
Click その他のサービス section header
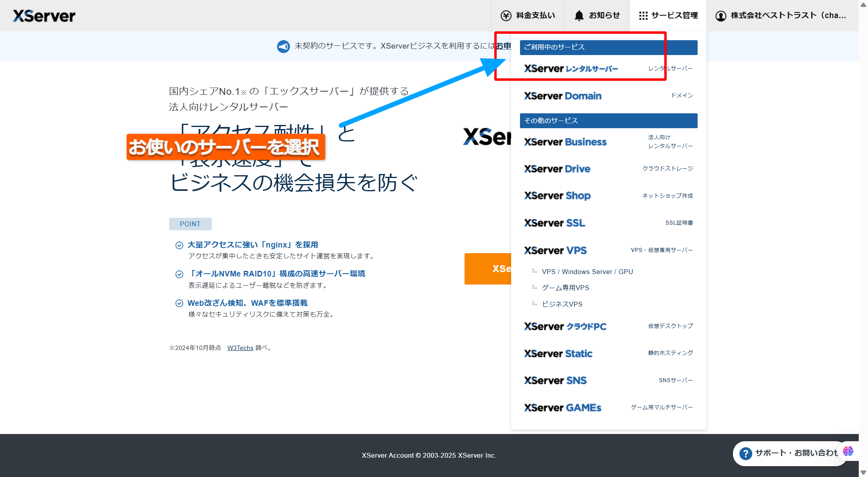(x=608, y=121)
